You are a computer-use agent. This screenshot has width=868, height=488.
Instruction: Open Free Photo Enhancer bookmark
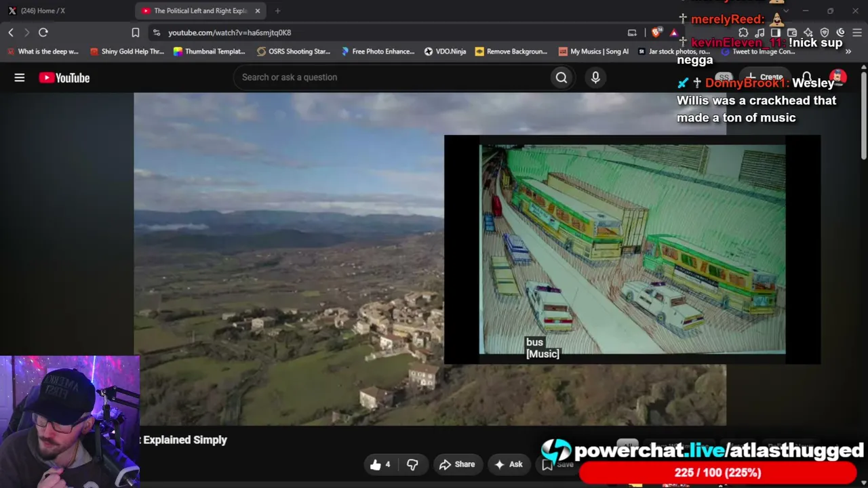click(378, 52)
